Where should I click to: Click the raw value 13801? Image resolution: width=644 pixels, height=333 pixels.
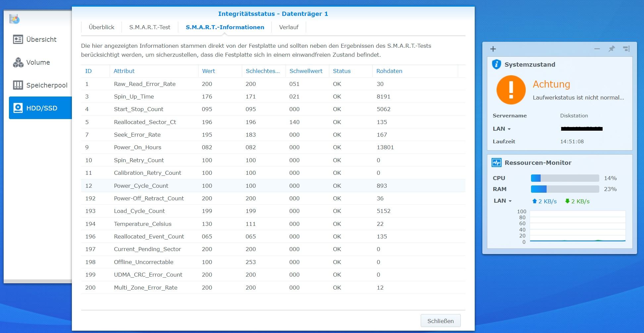tap(385, 147)
